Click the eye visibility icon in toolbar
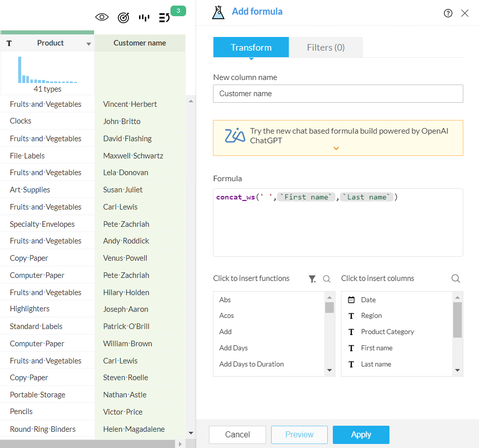479x448 pixels. pos(102,17)
